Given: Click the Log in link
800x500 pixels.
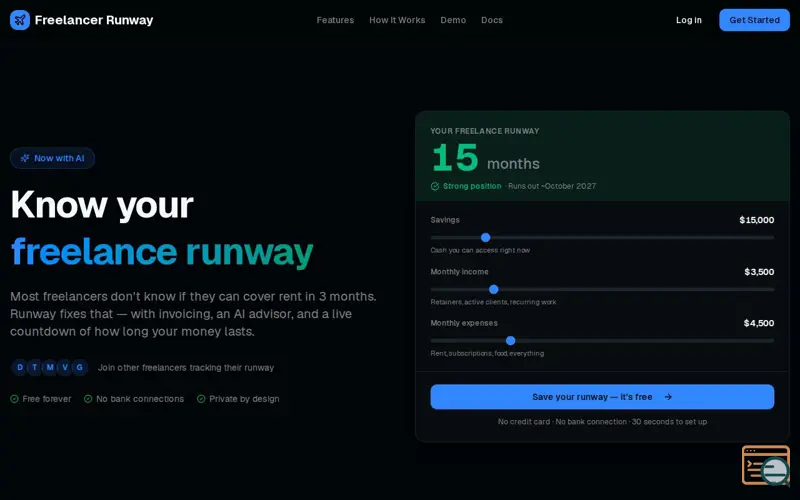Looking at the screenshot, I should coord(689,20).
